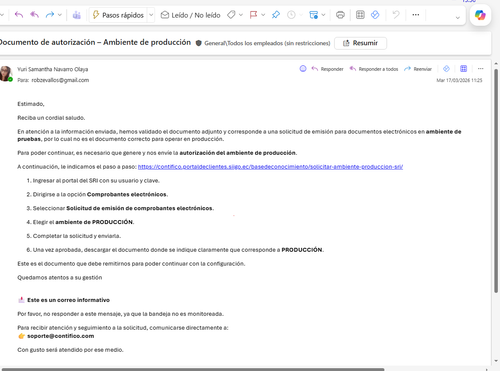The image size is (500, 371).
Task: Print the email with the printer icon
Action: point(340,15)
